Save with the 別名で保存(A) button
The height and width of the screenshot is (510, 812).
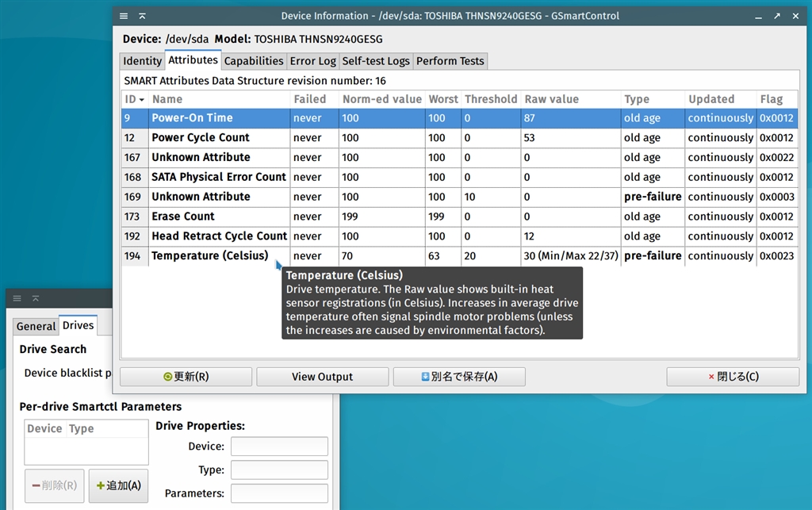click(459, 377)
